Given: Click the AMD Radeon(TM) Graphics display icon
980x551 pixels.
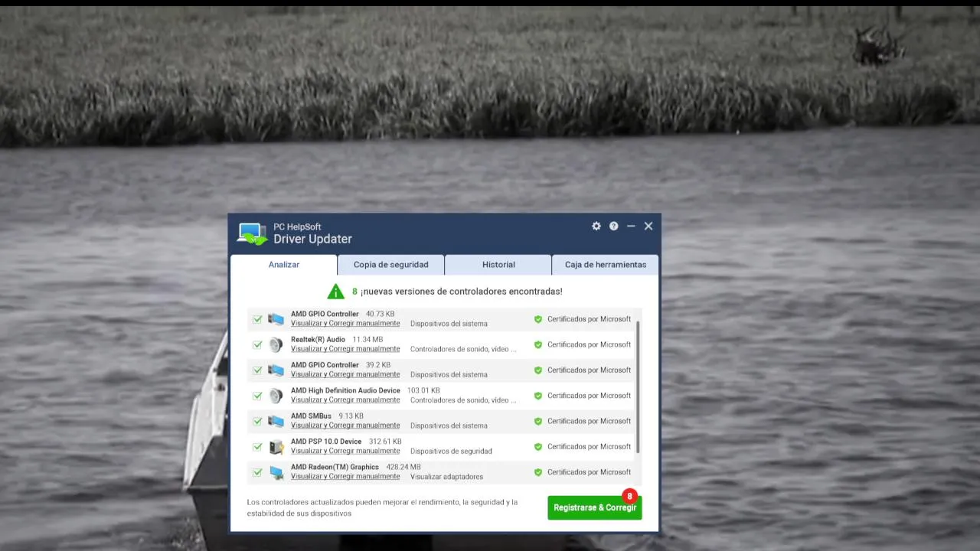Looking at the screenshot, I should click(x=276, y=472).
